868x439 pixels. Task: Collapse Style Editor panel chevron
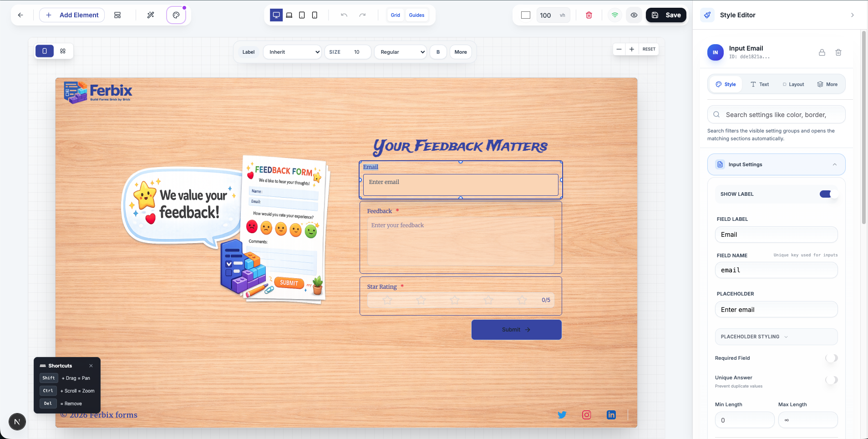click(853, 15)
